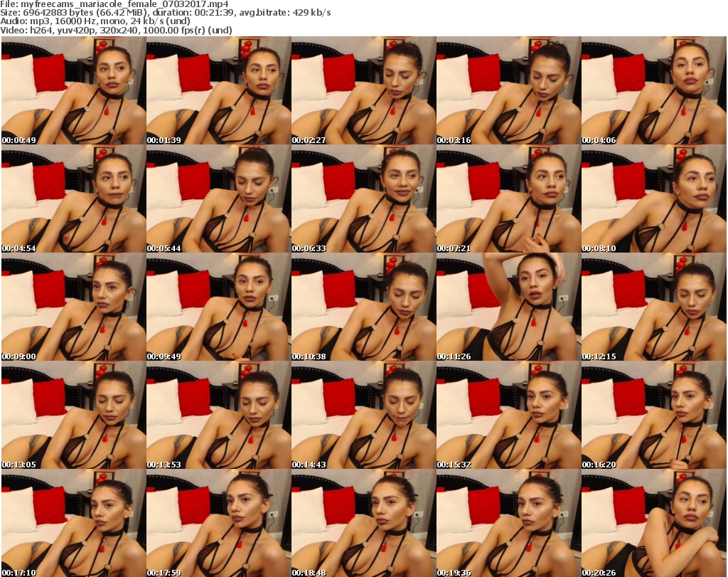Pick the last thumbnail, 00:20:26
The width and height of the screenshot is (728, 577).
654,523
